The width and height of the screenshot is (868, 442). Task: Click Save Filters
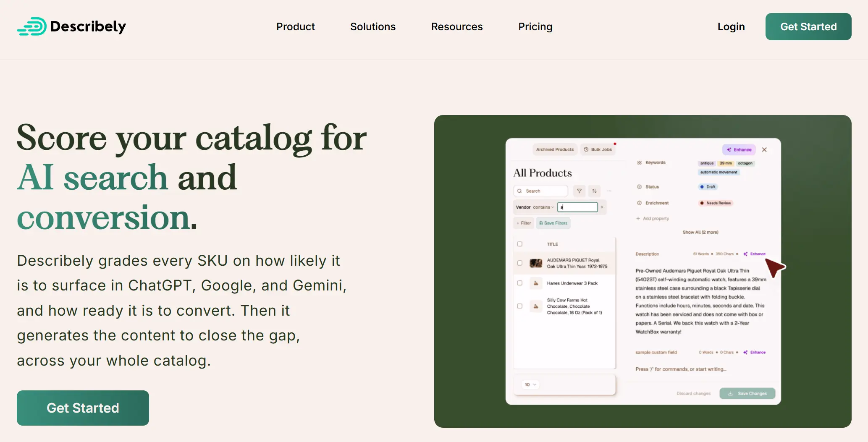click(x=553, y=223)
